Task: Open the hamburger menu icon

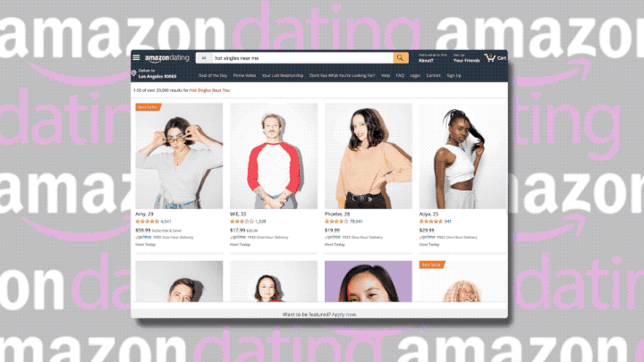Action: [136, 58]
